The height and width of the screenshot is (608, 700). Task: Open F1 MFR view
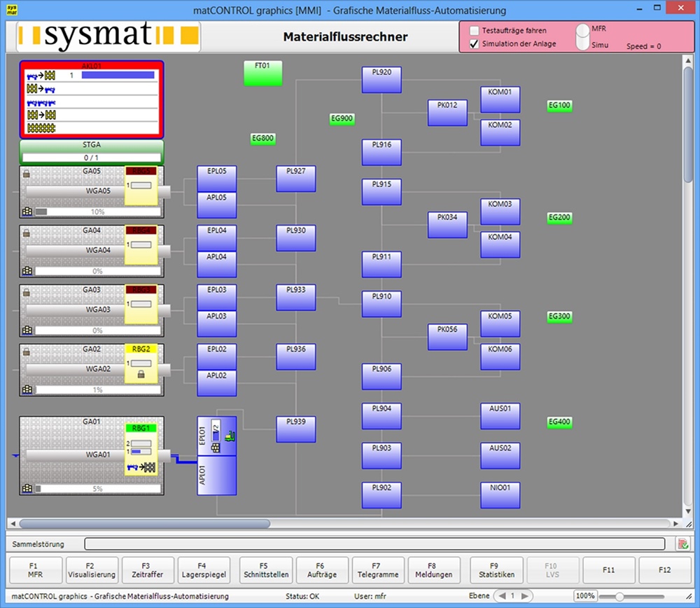(35, 570)
